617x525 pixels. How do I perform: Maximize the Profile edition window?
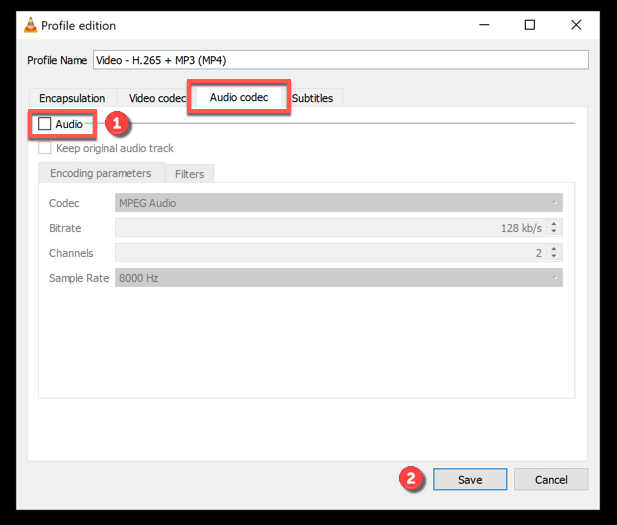tap(530, 25)
